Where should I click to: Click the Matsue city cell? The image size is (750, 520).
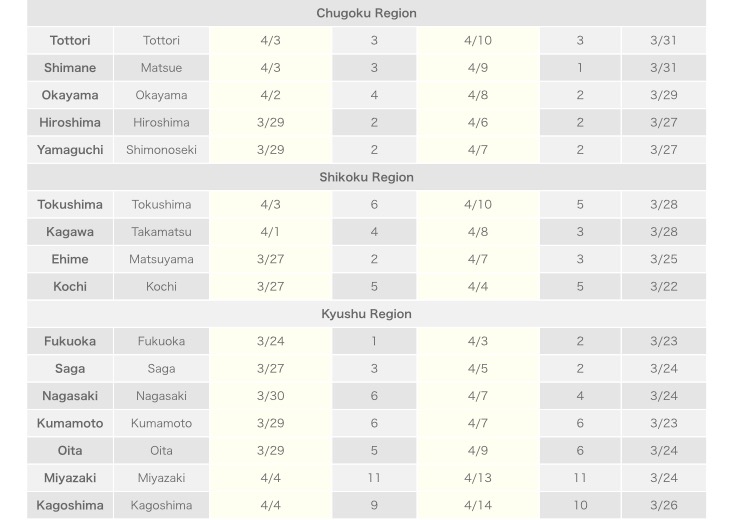[x=161, y=67]
